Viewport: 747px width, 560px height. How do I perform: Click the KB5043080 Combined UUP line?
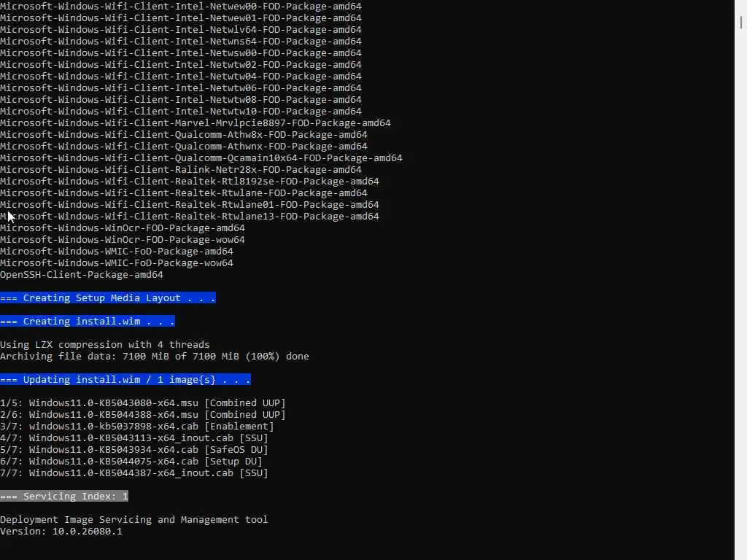tap(143, 402)
